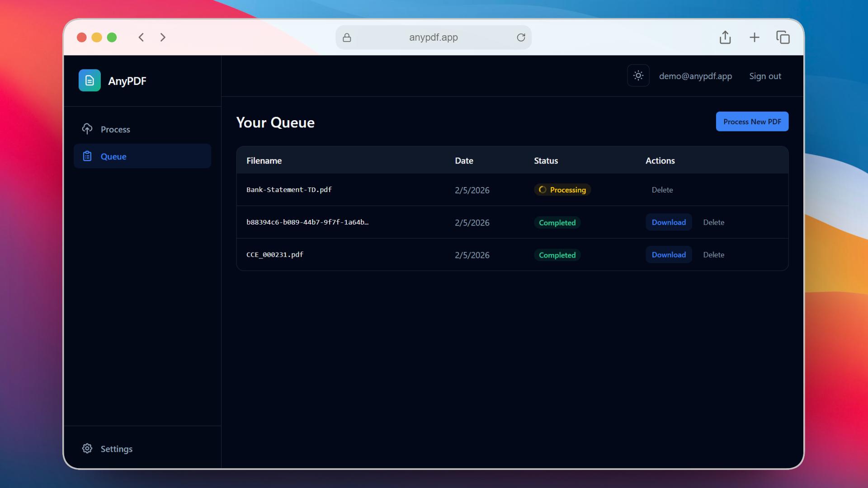Image resolution: width=868 pixels, height=488 pixels.
Task: Click the lock icon in the address bar
Action: [x=347, y=38]
